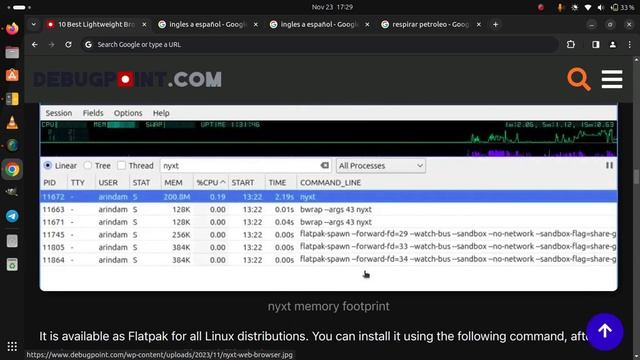The height and width of the screenshot is (360, 640).
Task: Open the Fields menu
Action: coord(93,113)
